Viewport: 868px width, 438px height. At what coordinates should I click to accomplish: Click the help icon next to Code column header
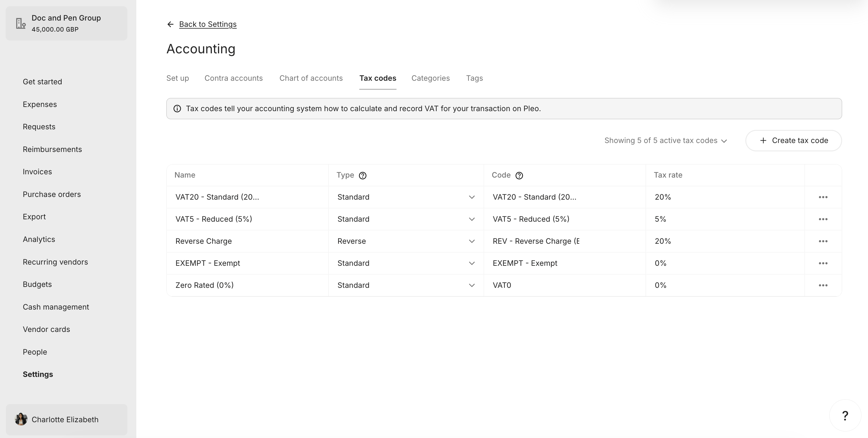pos(519,175)
